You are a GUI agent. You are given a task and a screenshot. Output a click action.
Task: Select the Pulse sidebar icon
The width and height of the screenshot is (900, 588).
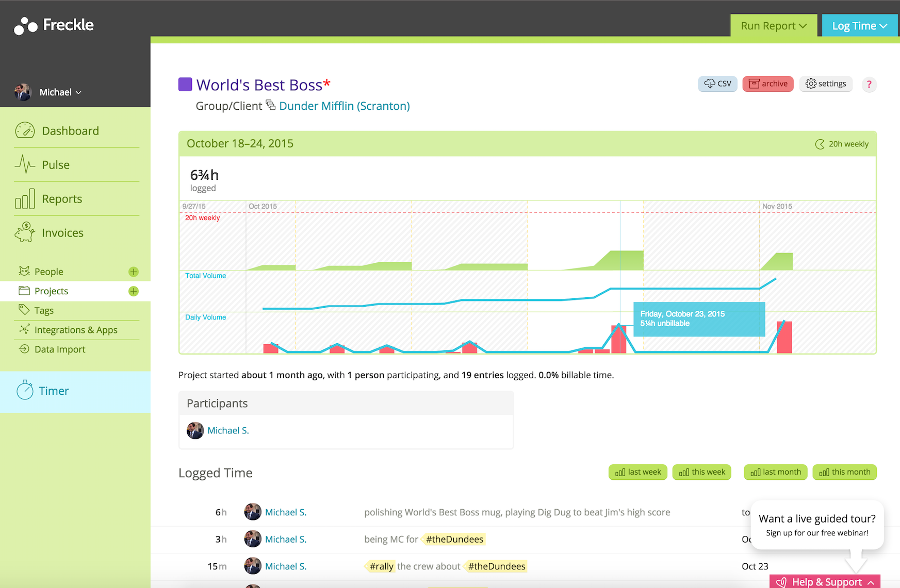click(x=24, y=164)
